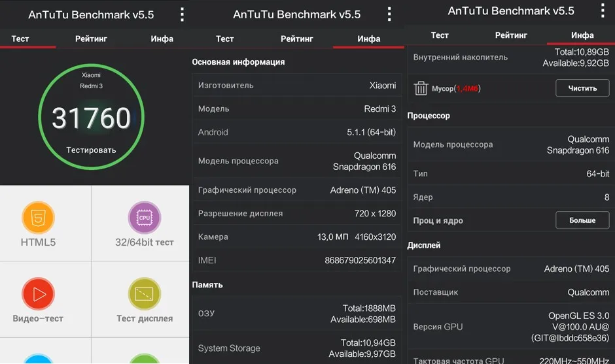Click Xiaomi Redmi 3 label in score circle
This screenshot has width=615, height=364.
point(91,80)
